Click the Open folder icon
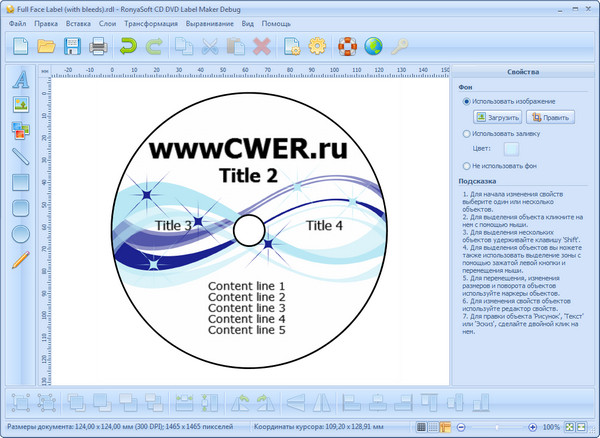Viewport: 600px width, 438px height. pos(47,46)
